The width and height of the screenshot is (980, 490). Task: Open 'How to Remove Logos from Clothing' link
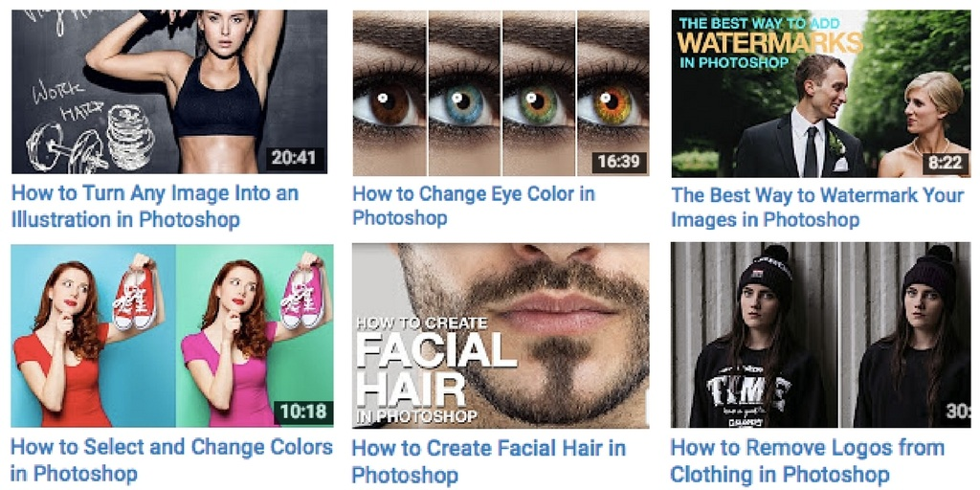tap(807, 460)
